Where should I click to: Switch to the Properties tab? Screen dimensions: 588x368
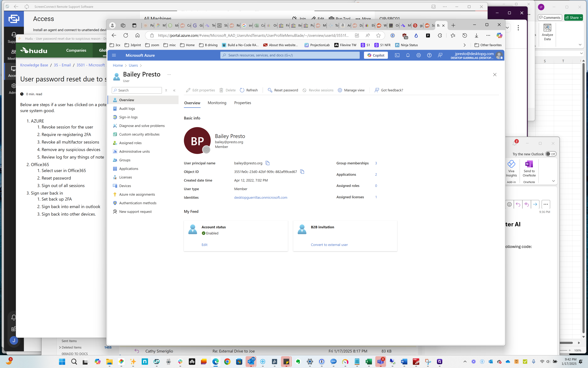[x=243, y=103]
